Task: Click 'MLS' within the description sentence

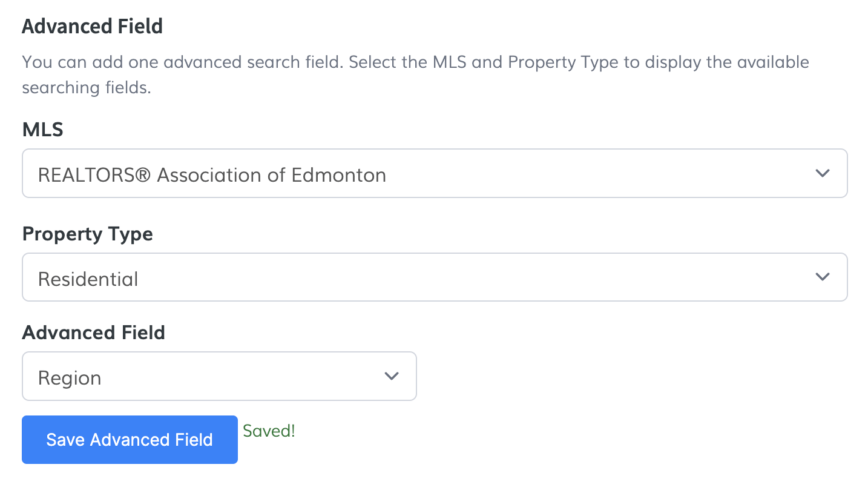Action: tap(450, 62)
